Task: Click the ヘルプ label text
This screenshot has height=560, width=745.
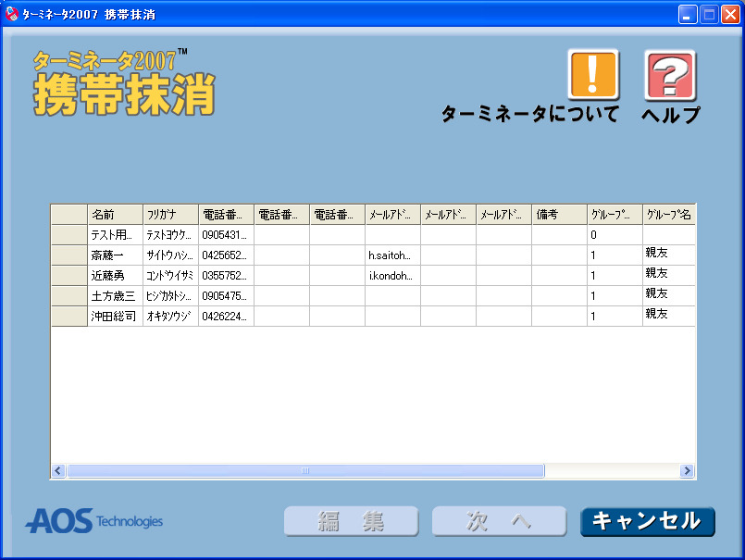Action: click(x=671, y=115)
